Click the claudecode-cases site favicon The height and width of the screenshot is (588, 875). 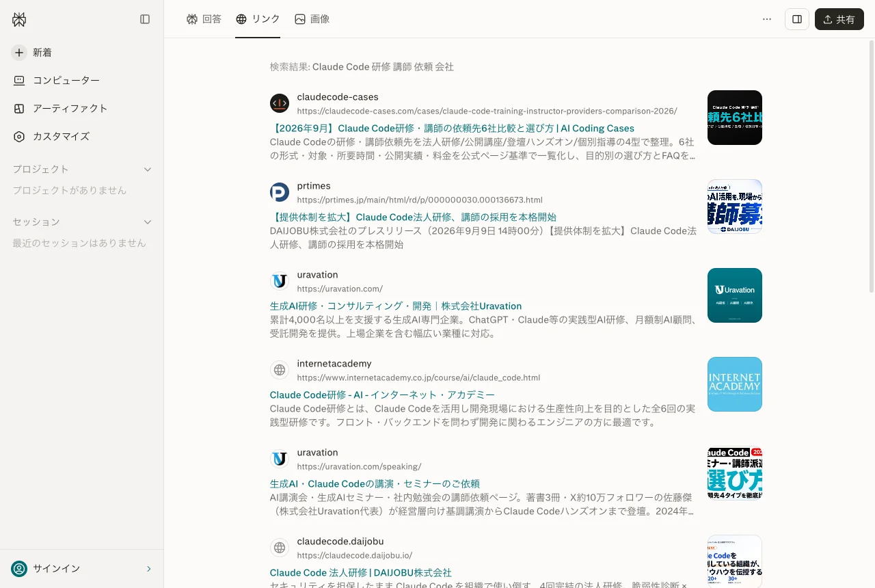[x=280, y=104]
